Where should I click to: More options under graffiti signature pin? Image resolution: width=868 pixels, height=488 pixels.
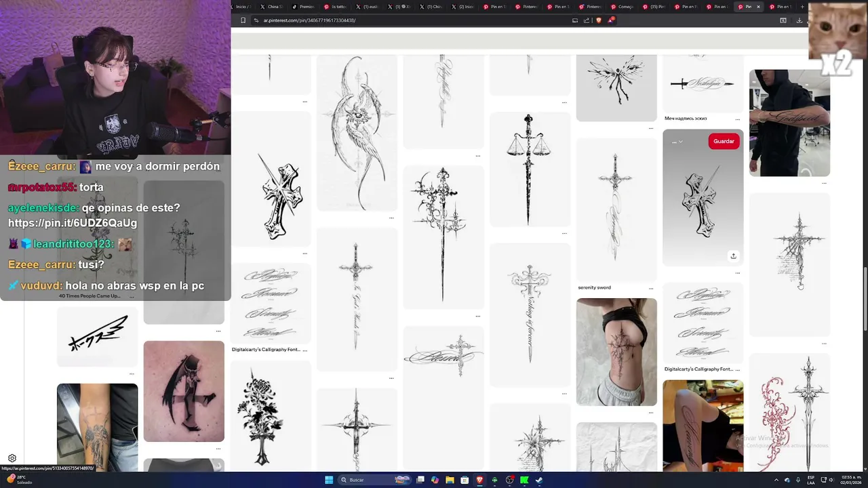pos(132,374)
